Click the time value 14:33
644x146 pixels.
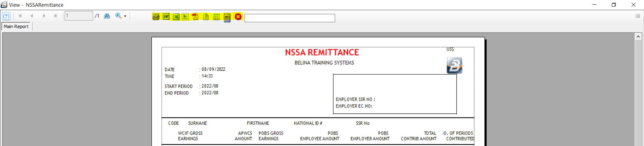point(207,76)
